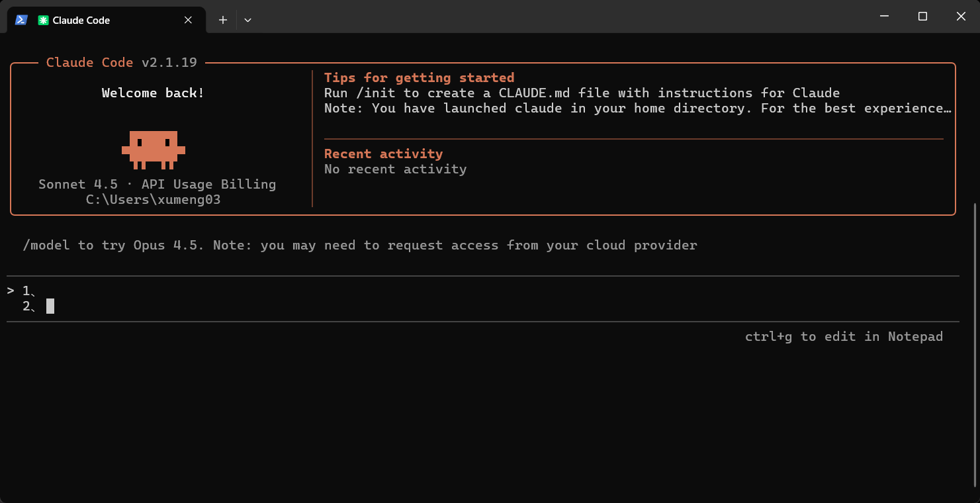
Task: Click the "Welcome back!" heading
Action: (154, 93)
